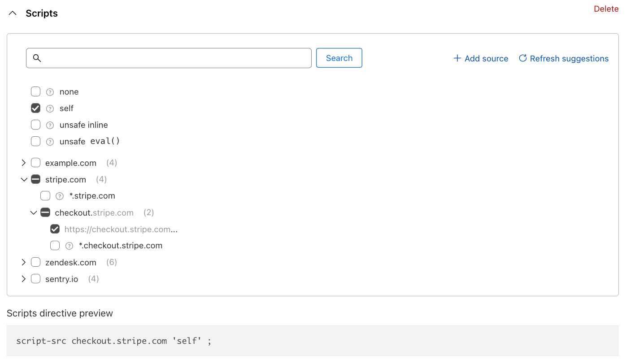Collapse the stripe.com group
The image size is (626, 364).
24,179
